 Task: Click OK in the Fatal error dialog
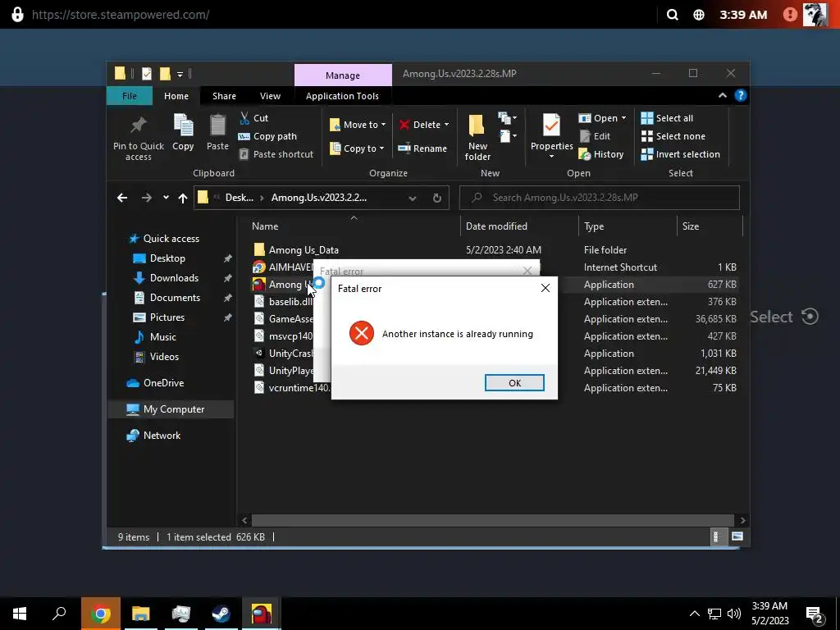(x=514, y=382)
